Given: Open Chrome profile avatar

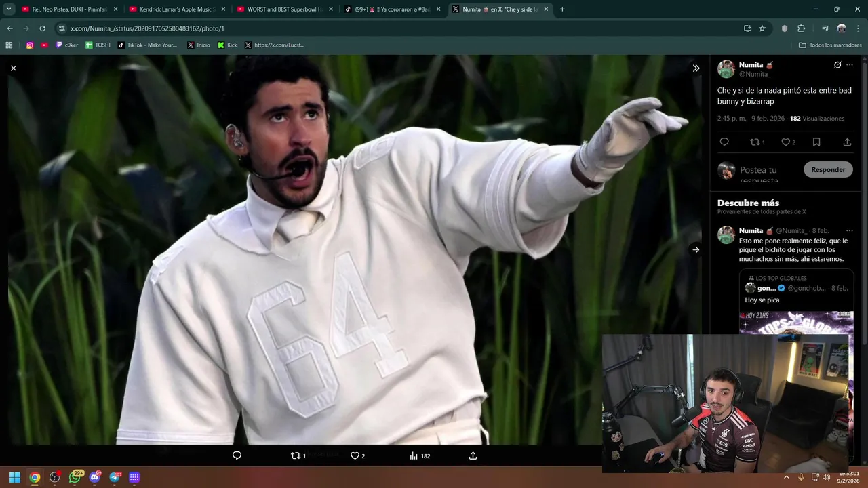Looking at the screenshot, I should [842, 28].
